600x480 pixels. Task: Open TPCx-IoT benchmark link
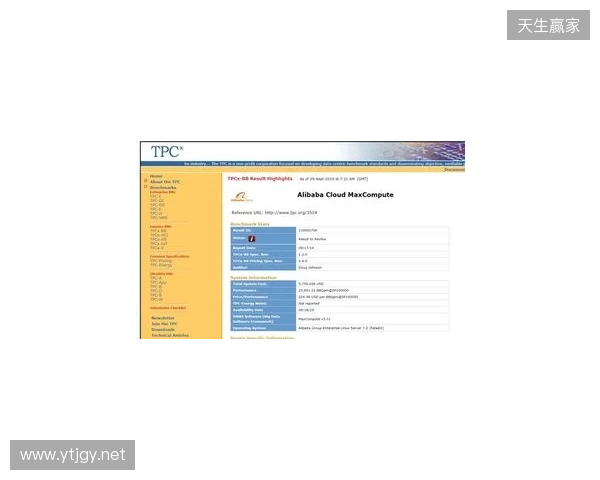[x=159, y=243]
